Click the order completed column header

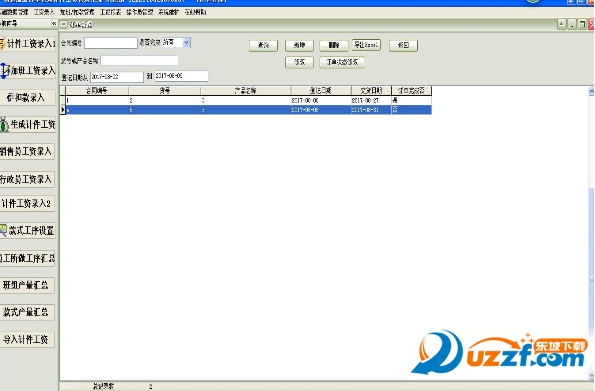coord(411,91)
